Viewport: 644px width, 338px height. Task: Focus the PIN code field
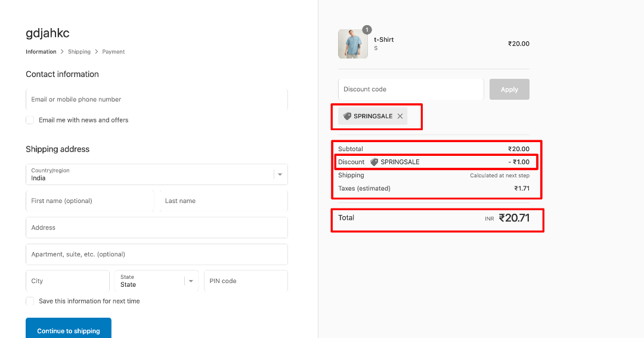point(246,281)
